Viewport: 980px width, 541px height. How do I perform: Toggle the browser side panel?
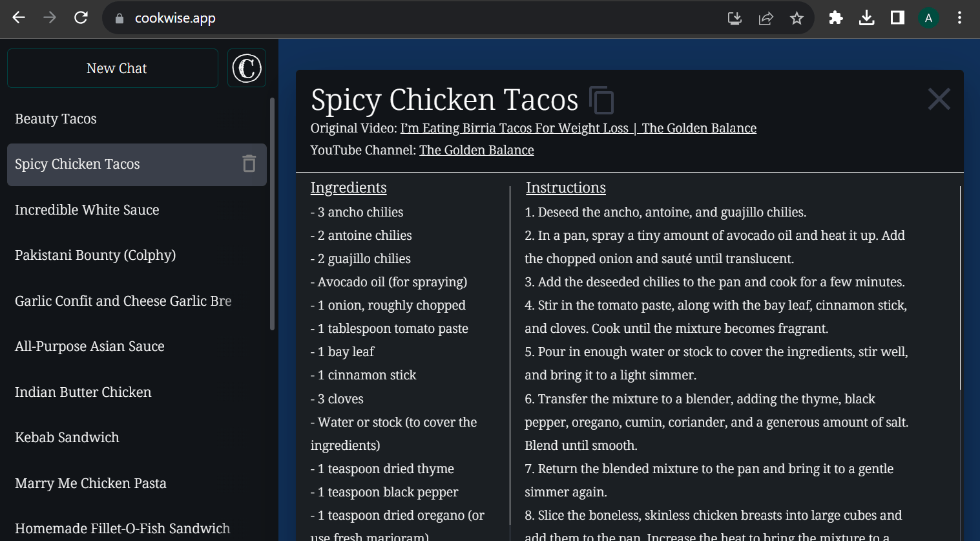[897, 18]
